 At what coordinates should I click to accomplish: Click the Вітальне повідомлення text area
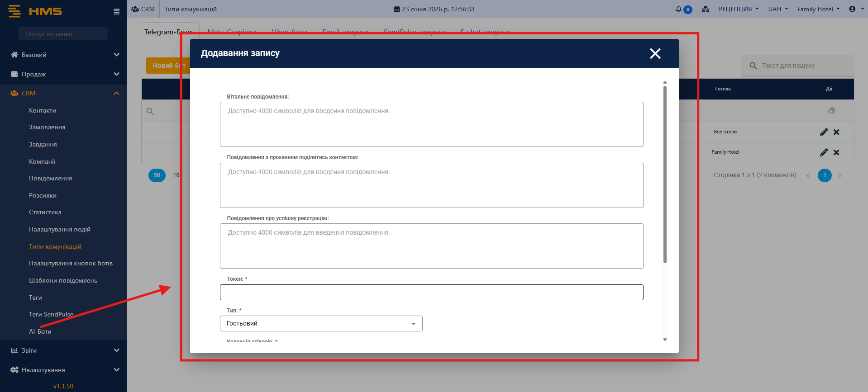pyautogui.click(x=431, y=124)
